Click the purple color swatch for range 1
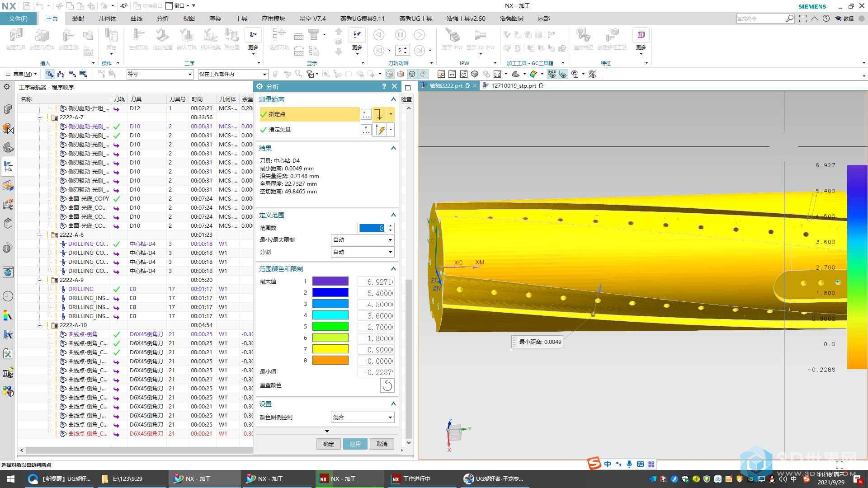This screenshot has width=868, height=488. click(330, 282)
